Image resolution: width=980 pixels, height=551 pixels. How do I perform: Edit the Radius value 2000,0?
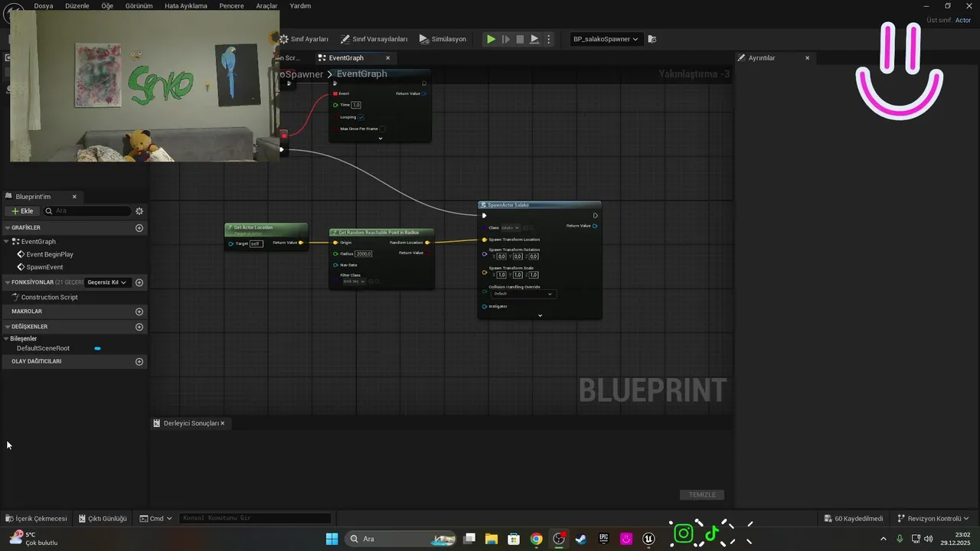click(364, 253)
